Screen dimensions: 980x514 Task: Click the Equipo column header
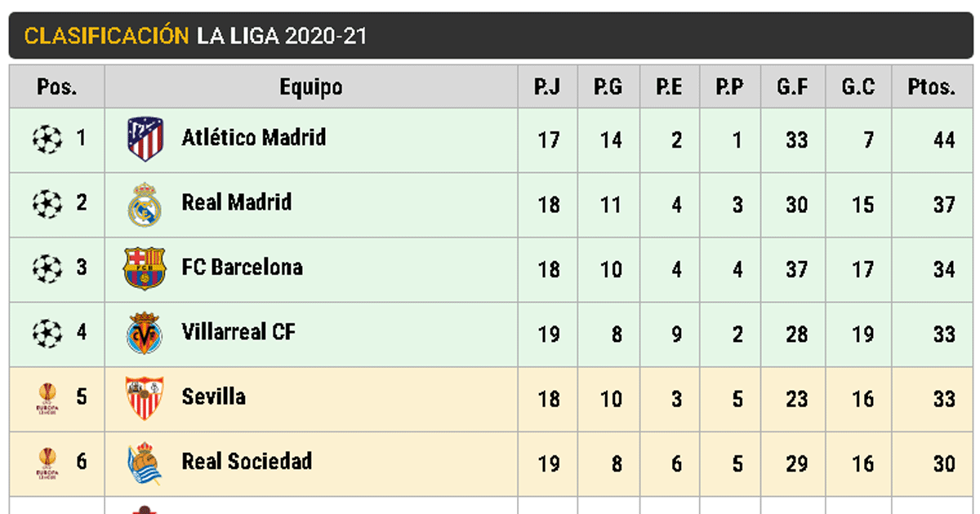311,86
